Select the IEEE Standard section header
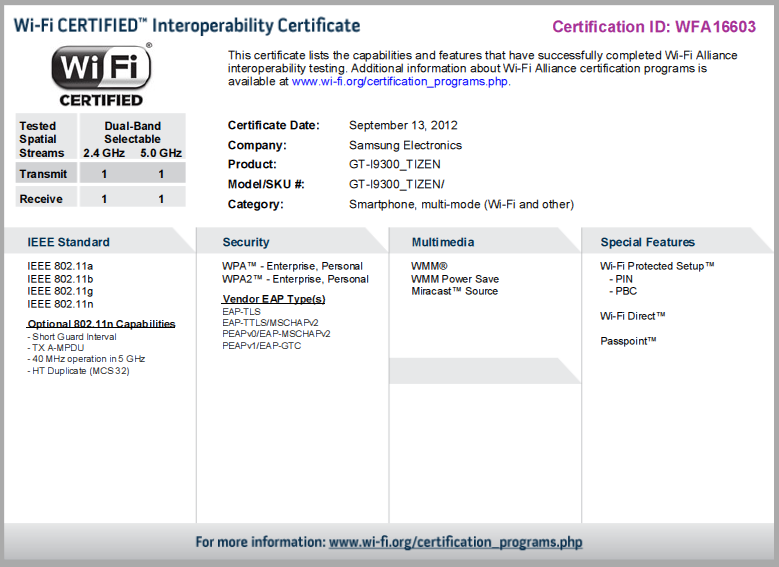Viewport: 779px width, 567px height. click(x=68, y=242)
